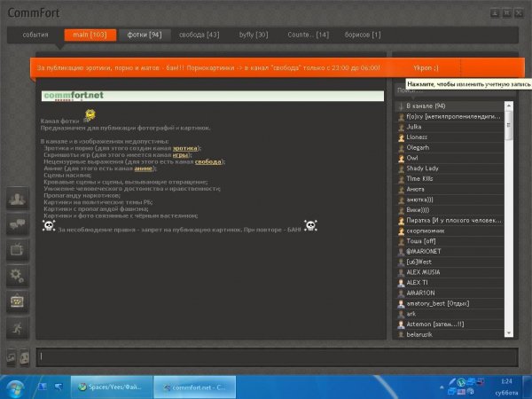The height and width of the screenshot is (399, 532).
Task: Click the commfort.net banner
Action: [x=213, y=96]
